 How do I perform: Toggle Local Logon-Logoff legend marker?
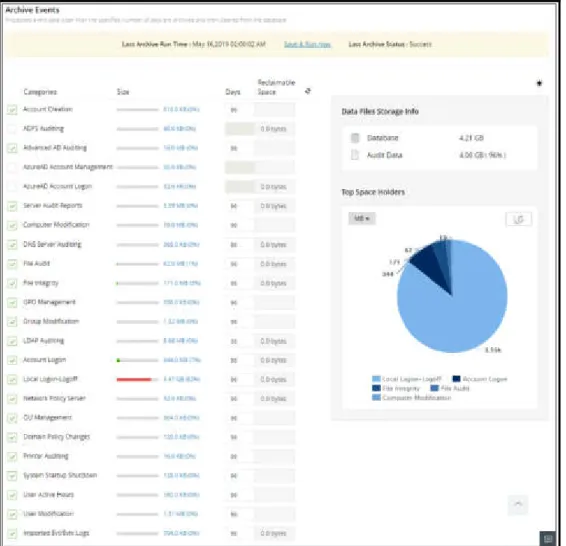point(376,379)
